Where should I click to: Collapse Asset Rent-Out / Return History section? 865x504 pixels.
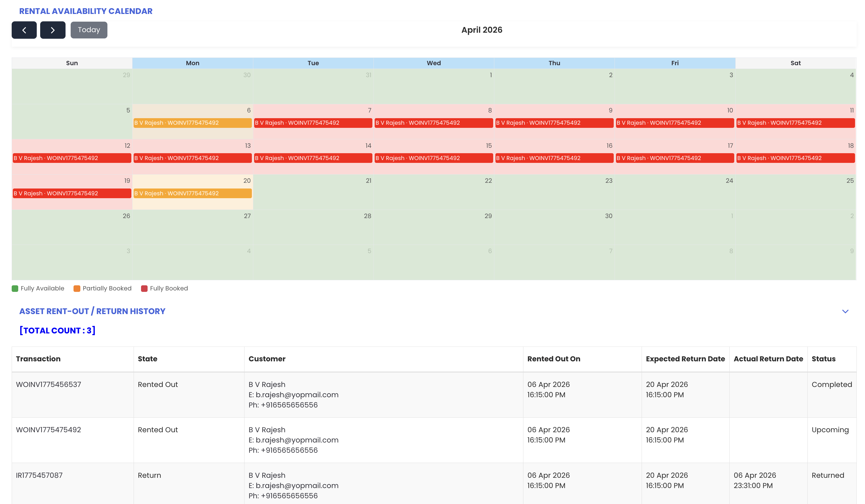tap(845, 311)
